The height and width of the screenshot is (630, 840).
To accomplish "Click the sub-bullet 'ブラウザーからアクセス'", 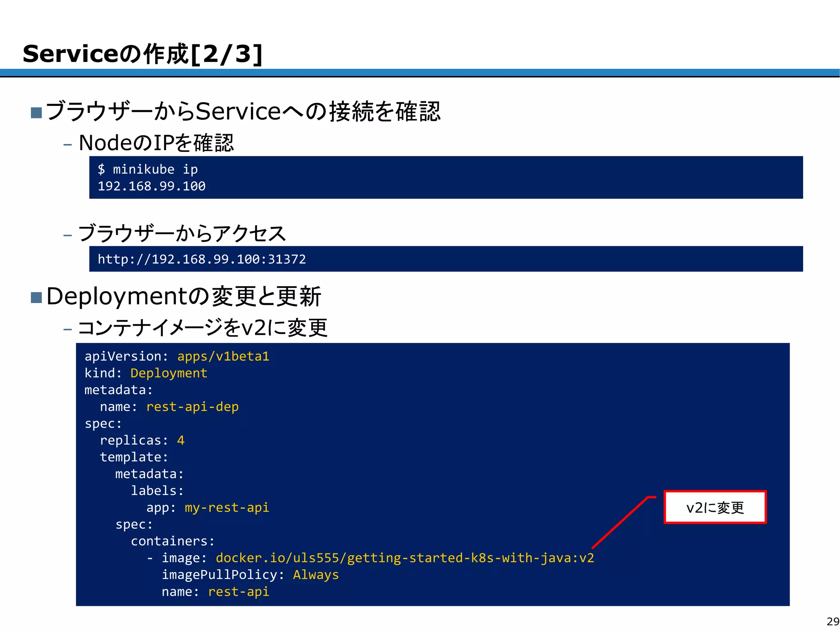I will click(x=182, y=233).
